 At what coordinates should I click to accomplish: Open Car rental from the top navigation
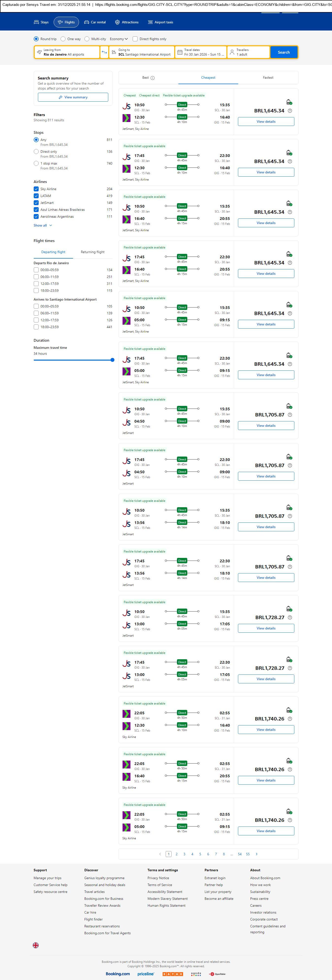(x=95, y=22)
